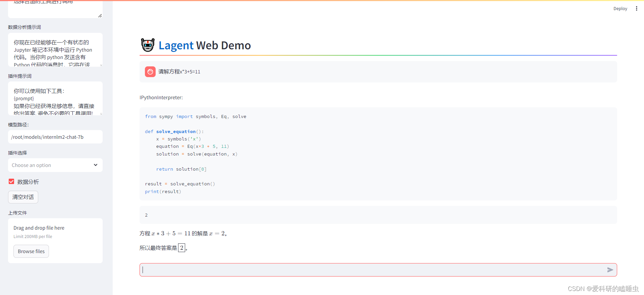This screenshot has height=295, width=644.
Task: Click the code line 'def solve_equation():'
Action: pyautogui.click(x=174, y=132)
